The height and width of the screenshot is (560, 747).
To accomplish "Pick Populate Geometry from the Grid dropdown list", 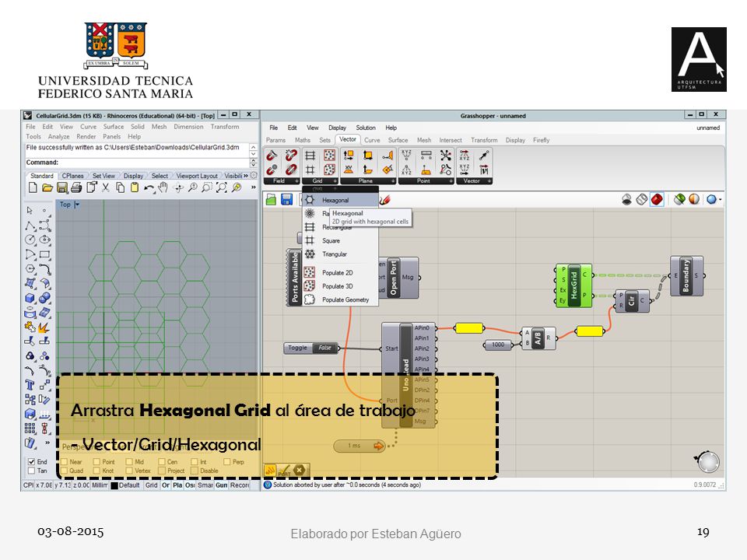I will 340,300.
